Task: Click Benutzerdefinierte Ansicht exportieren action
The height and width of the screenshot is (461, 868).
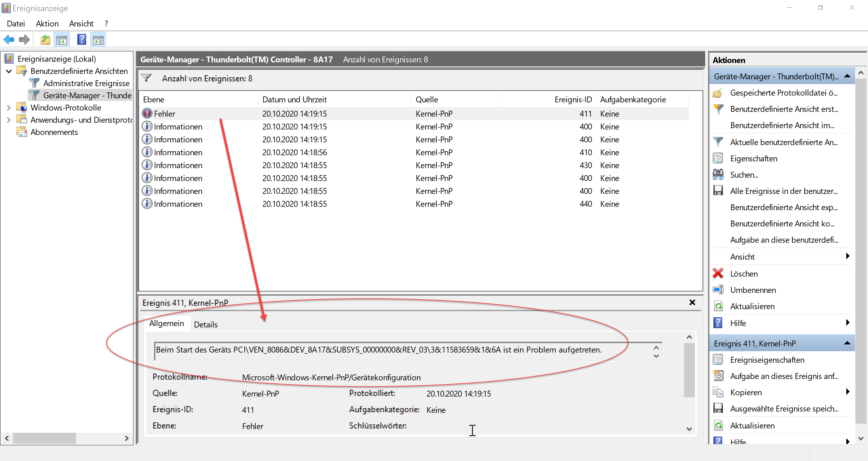Action: [x=784, y=207]
